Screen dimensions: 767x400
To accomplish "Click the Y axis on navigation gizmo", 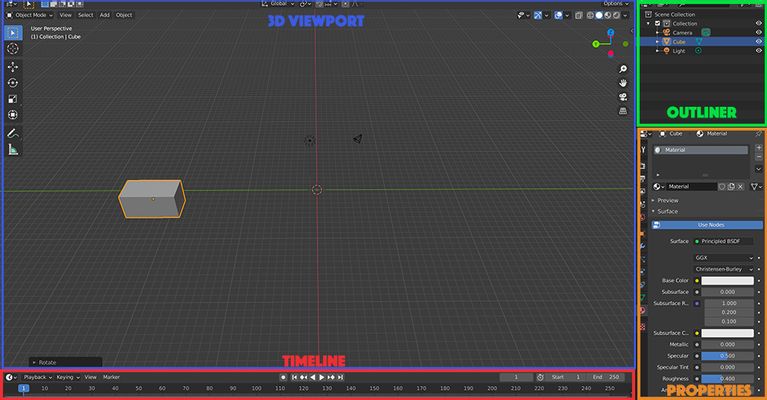I will click(x=596, y=44).
